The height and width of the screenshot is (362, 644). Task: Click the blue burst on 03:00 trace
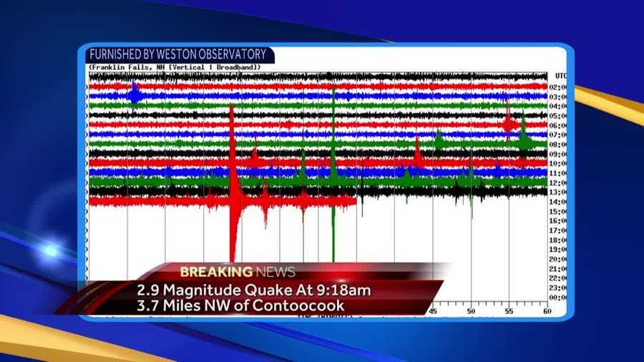click(135, 94)
